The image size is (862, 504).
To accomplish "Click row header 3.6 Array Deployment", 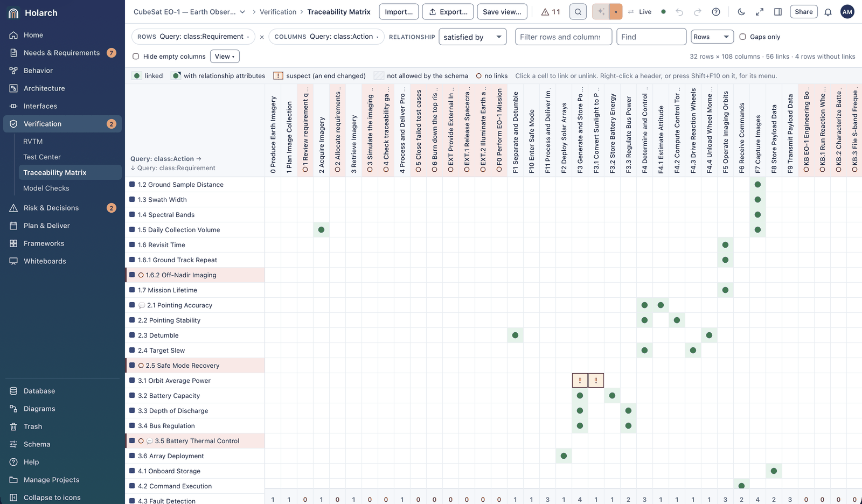I will coord(195,456).
